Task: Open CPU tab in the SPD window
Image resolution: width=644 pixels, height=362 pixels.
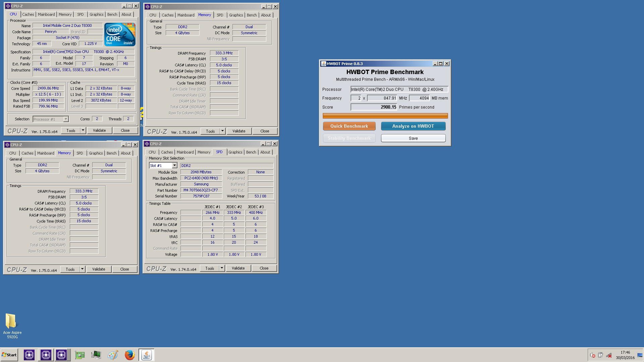Action: (x=152, y=152)
